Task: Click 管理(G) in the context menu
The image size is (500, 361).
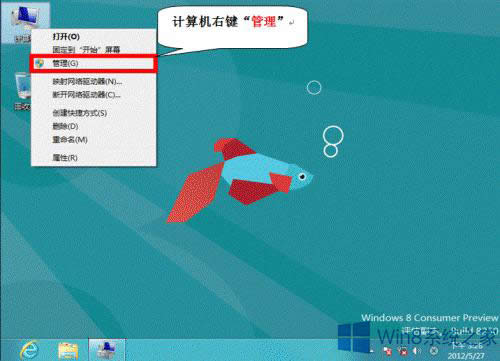Action: (93, 63)
